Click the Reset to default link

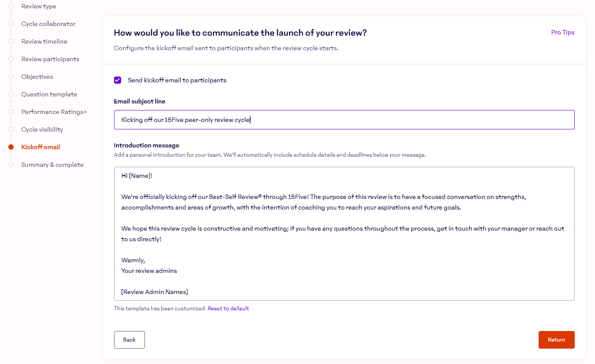pyautogui.click(x=228, y=309)
